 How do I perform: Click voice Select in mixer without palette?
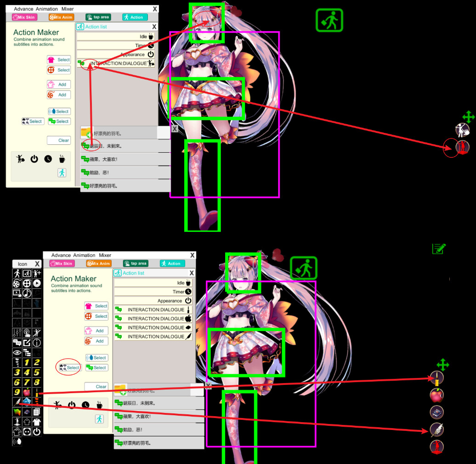(59, 112)
